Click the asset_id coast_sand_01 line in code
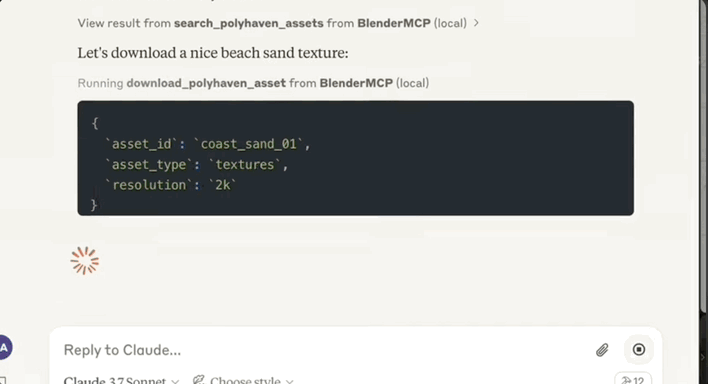The width and height of the screenshot is (708, 384). coord(208,144)
